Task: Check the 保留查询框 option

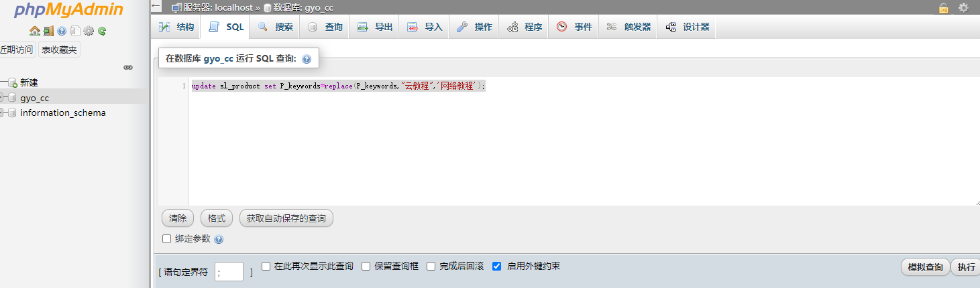Action: (x=366, y=266)
